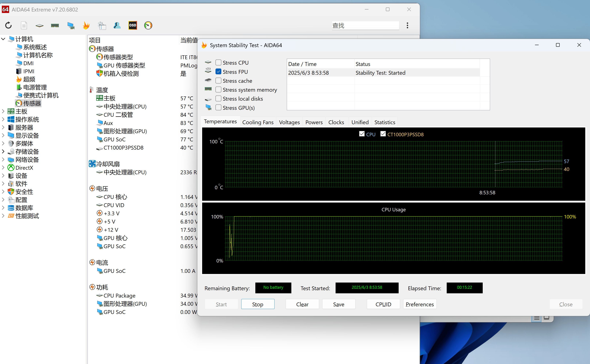Open the Report page icon in toolbar
The width and height of the screenshot is (590, 364).
click(x=24, y=25)
